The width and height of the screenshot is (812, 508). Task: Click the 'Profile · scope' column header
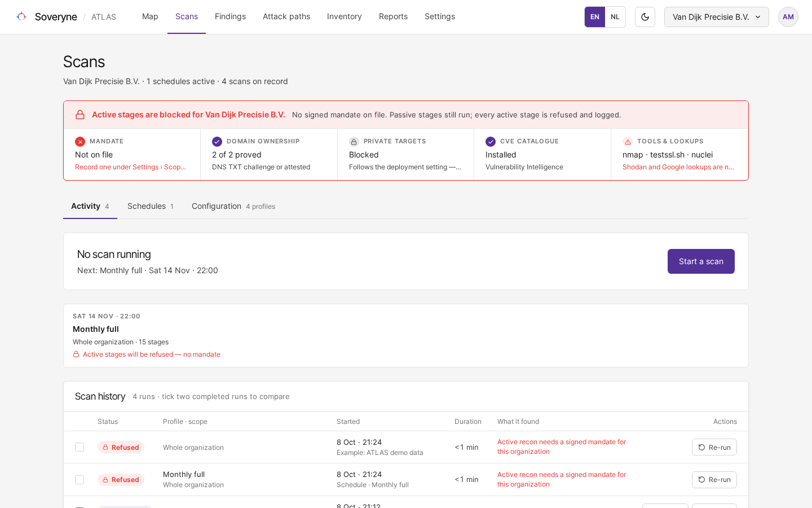pyautogui.click(x=185, y=422)
